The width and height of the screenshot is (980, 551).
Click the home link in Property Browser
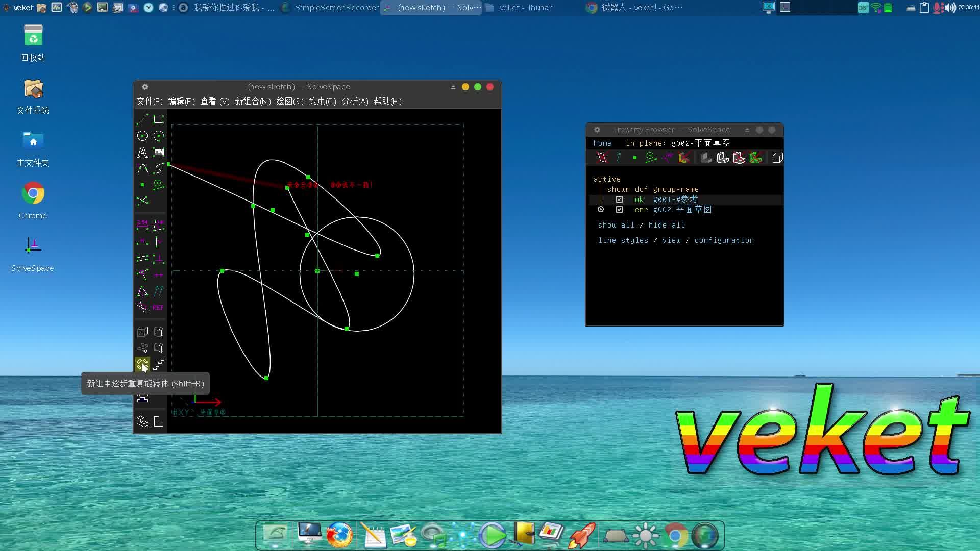tap(602, 143)
